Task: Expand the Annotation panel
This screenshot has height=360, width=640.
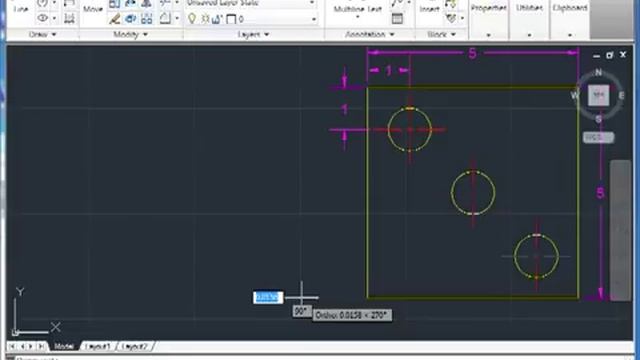Action: 370,34
